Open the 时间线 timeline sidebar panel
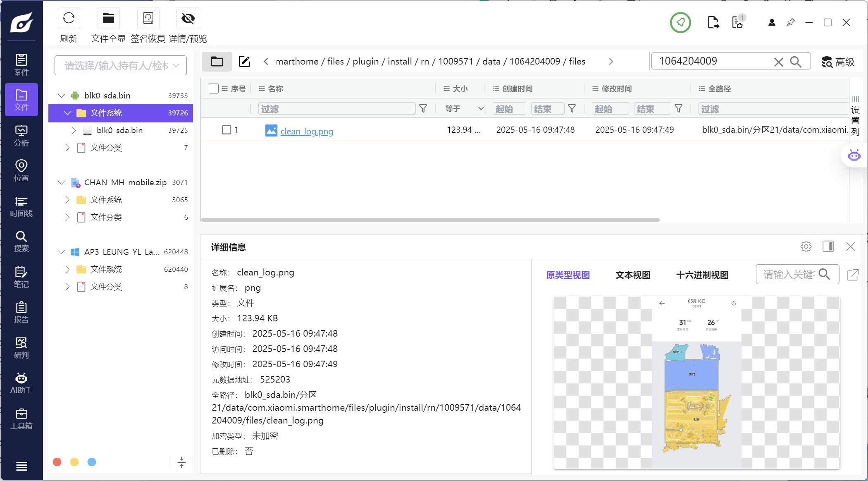 [21, 206]
